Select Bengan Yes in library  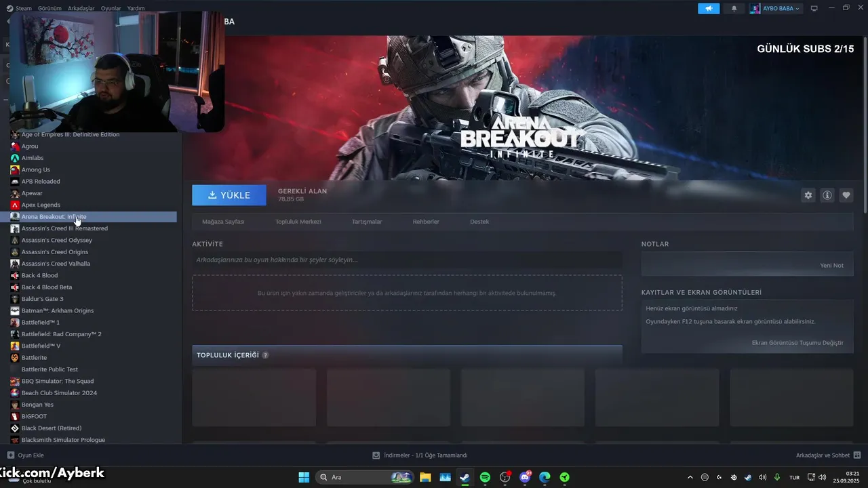[x=37, y=405]
